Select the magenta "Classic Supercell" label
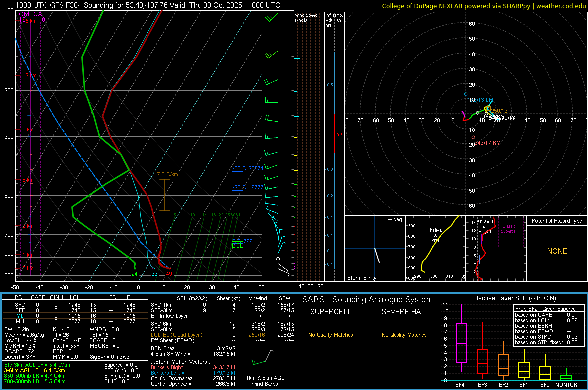 (509, 229)
